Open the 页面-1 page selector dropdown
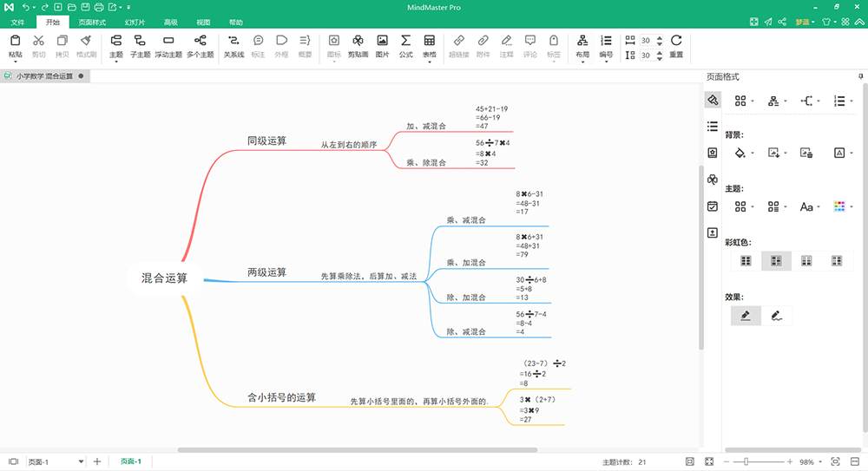The width and height of the screenshot is (868, 471). pos(81,461)
